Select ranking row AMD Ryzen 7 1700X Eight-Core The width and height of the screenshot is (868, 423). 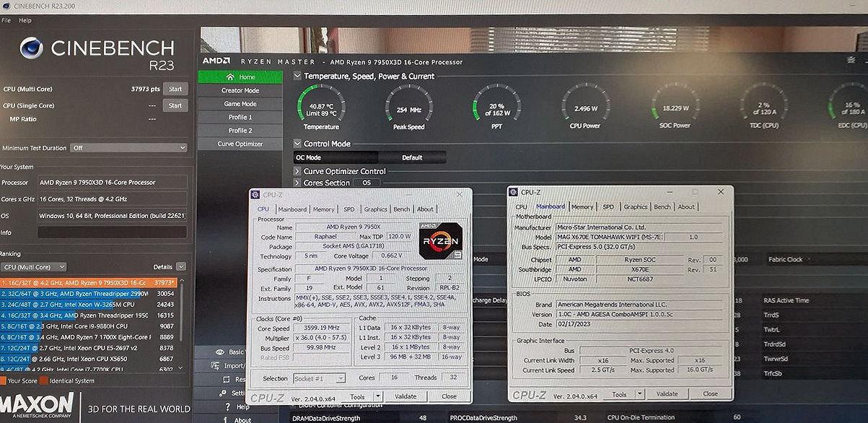pos(88,336)
